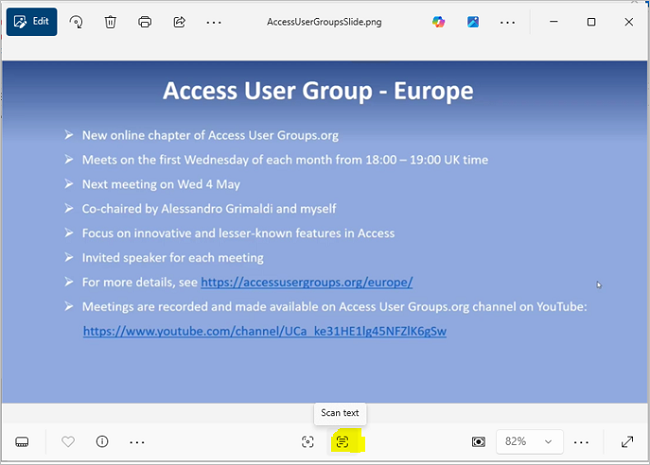Click the "Meets on the first Wednesday" line
This screenshot has height=465, width=650.
pyautogui.click(x=285, y=160)
